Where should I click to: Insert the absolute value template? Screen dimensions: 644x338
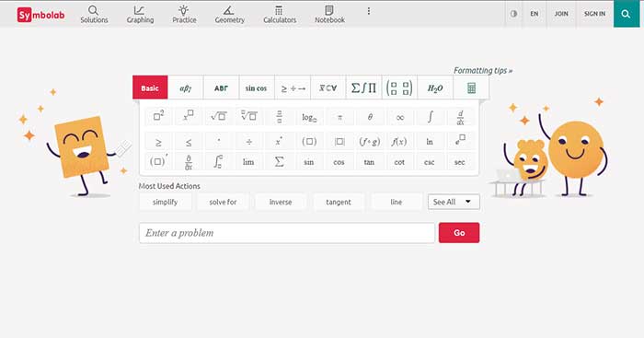(339, 142)
